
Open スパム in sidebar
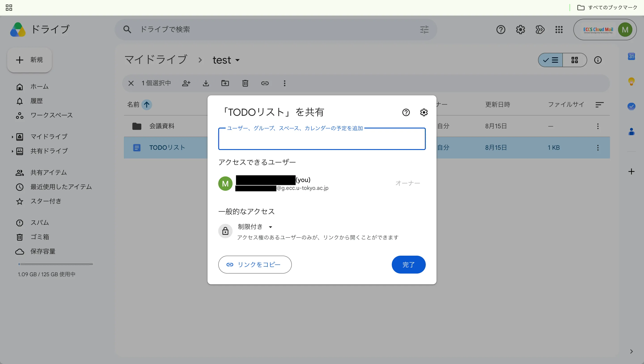coord(32,223)
